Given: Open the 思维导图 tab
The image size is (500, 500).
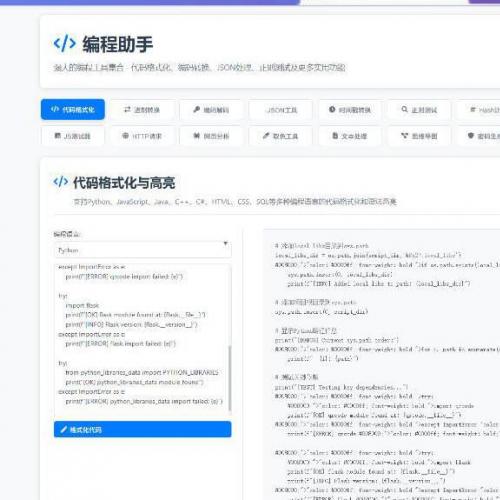Looking at the screenshot, I should pyautogui.click(x=419, y=136).
